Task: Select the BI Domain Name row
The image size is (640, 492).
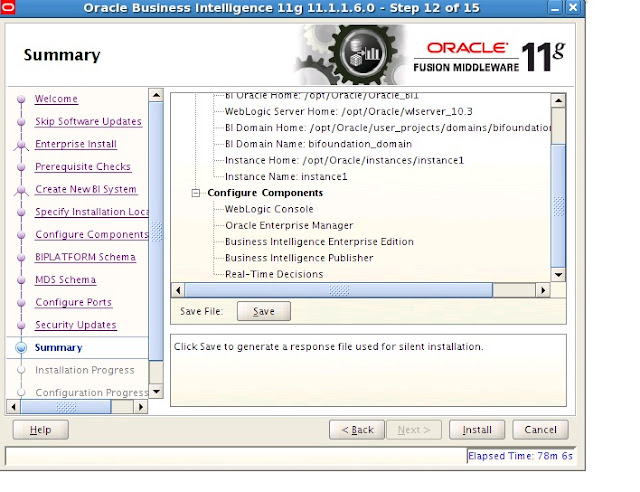Action: pos(318,144)
